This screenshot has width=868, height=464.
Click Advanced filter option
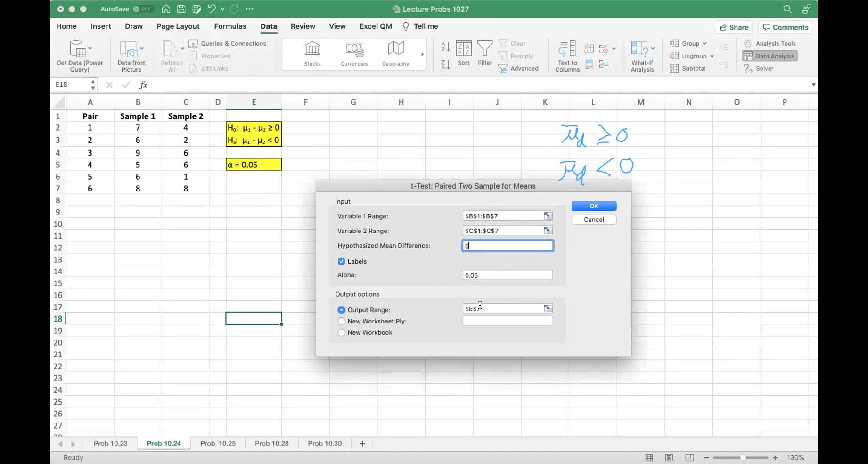[x=518, y=68]
